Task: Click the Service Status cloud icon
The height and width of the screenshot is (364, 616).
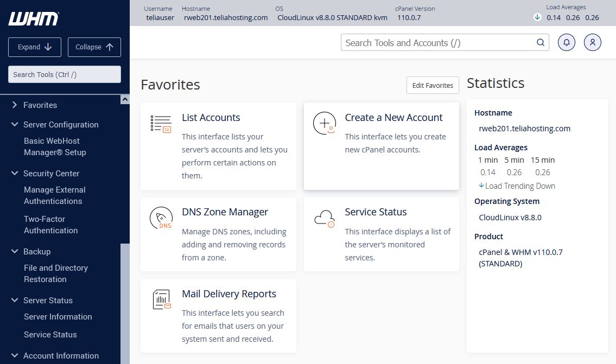Action: pyautogui.click(x=325, y=218)
